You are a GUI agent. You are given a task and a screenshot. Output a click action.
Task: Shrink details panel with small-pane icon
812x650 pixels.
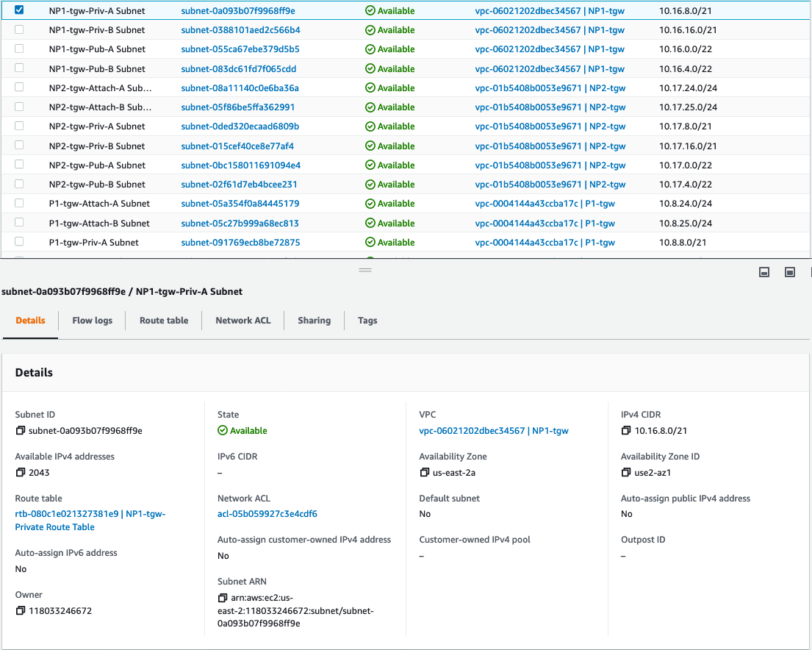tap(764, 272)
